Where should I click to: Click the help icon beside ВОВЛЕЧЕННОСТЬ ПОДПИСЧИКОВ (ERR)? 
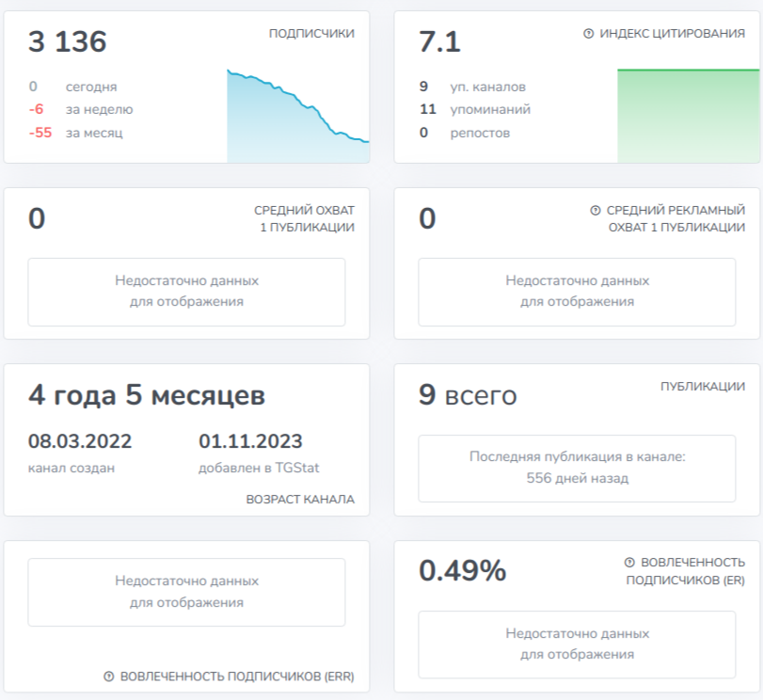[108, 676]
